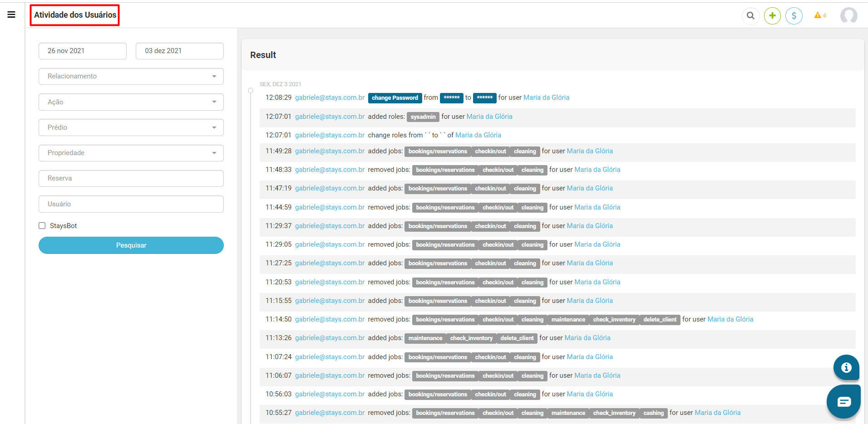Open the dollar sign finance icon

tap(794, 16)
